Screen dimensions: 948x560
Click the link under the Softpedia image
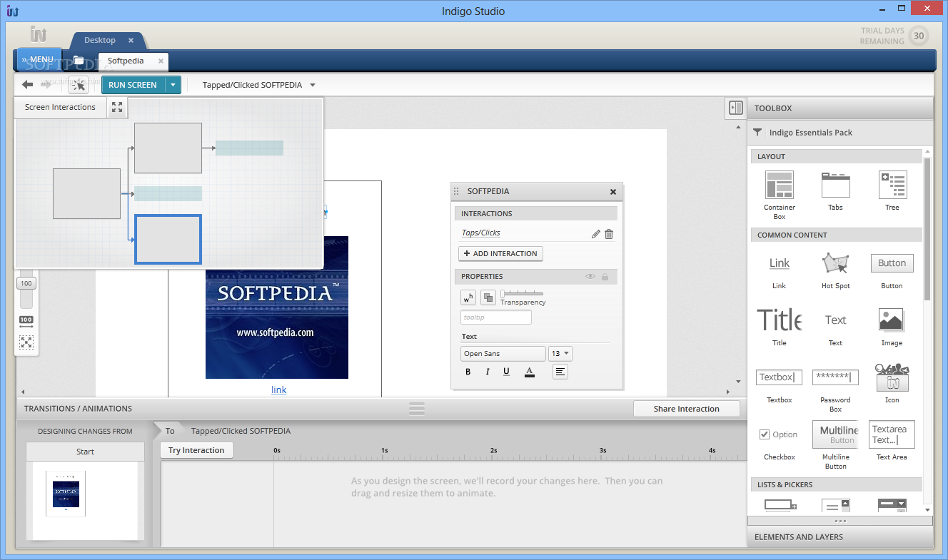279,390
